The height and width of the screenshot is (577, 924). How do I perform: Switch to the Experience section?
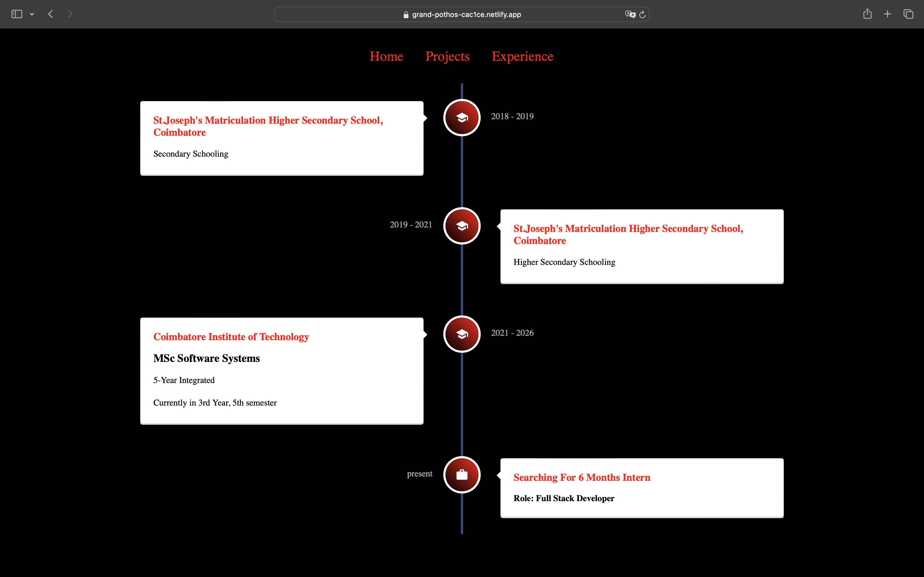(522, 57)
